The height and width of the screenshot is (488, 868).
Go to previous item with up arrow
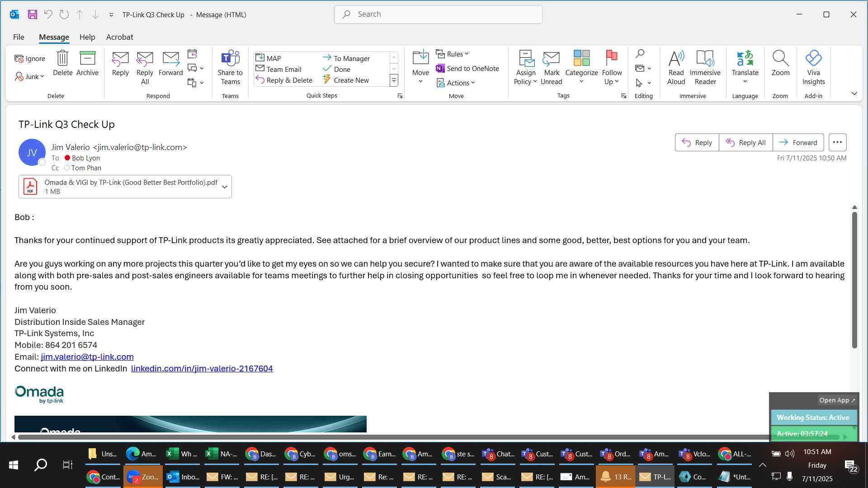pos(80,14)
